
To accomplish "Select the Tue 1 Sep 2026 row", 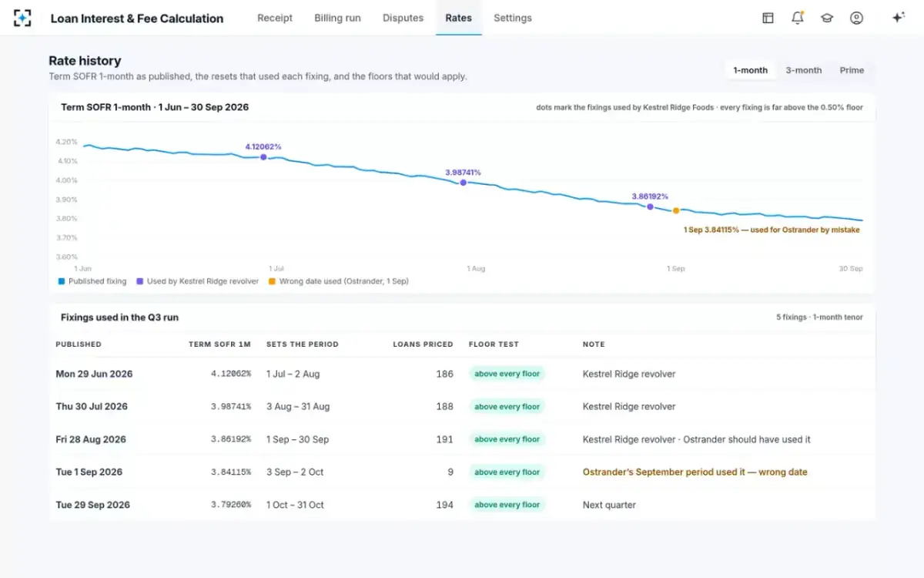I will coord(462,472).
